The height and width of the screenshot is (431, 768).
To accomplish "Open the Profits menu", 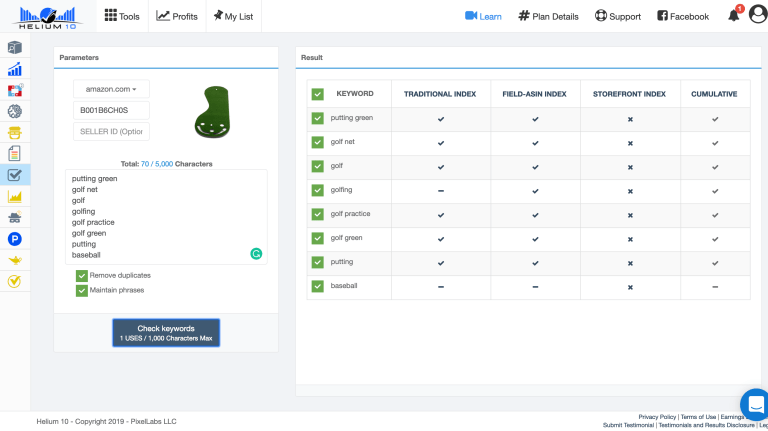I will pyautogui.click(x=177, y=16).
